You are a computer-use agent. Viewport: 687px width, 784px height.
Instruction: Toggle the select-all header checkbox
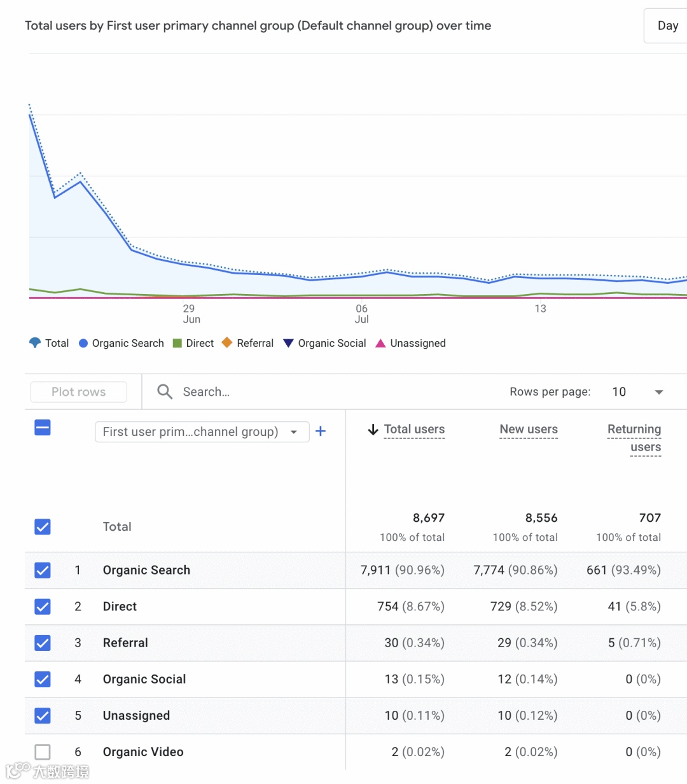[x=43, y=428]
